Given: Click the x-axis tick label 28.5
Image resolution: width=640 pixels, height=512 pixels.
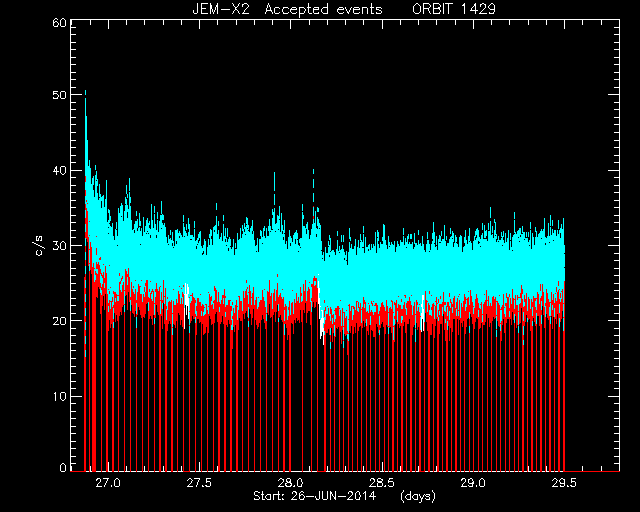Looking at the screenshot, I should (x=382, y=483).
